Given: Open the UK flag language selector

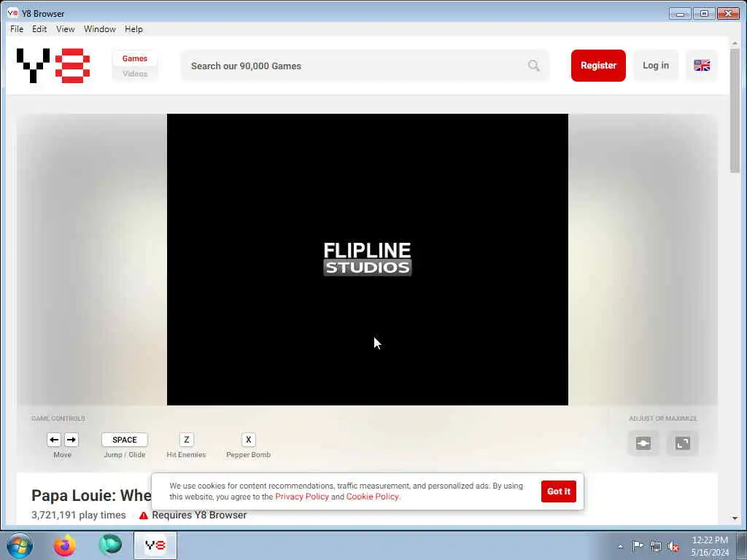Looking at the screenshot, I should tap(701, 65).
